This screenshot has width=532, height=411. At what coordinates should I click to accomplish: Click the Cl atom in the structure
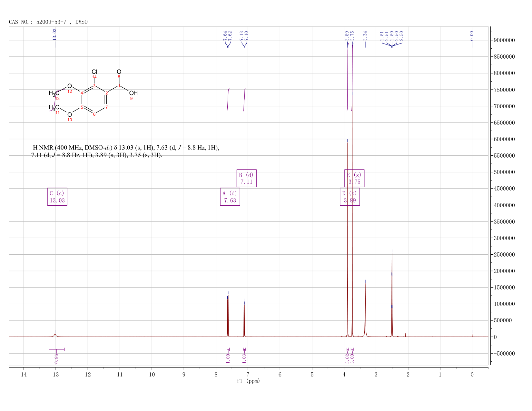coord(94,72)
